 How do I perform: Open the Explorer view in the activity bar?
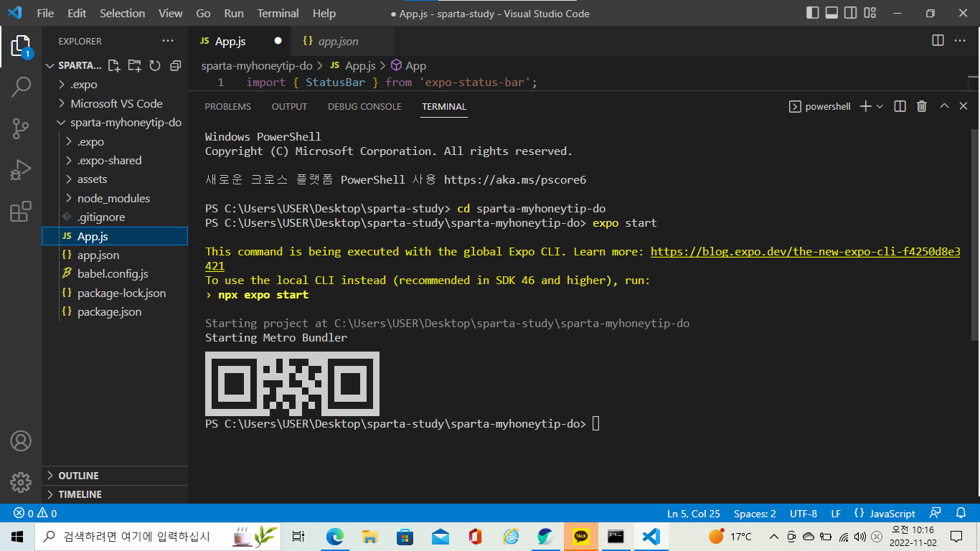[21, 47]
